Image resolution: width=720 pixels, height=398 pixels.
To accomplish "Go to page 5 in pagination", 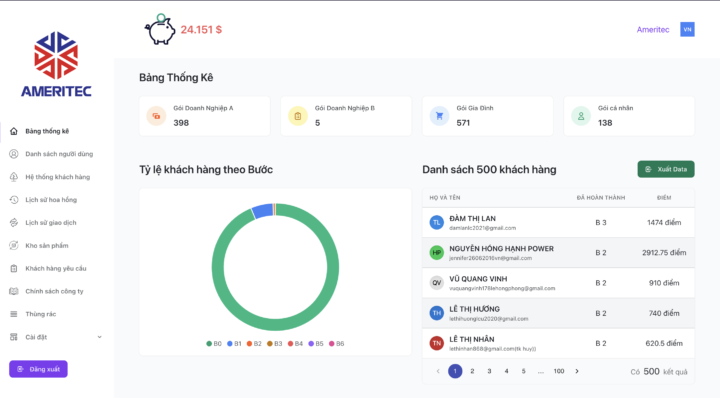I will point(523,371).
